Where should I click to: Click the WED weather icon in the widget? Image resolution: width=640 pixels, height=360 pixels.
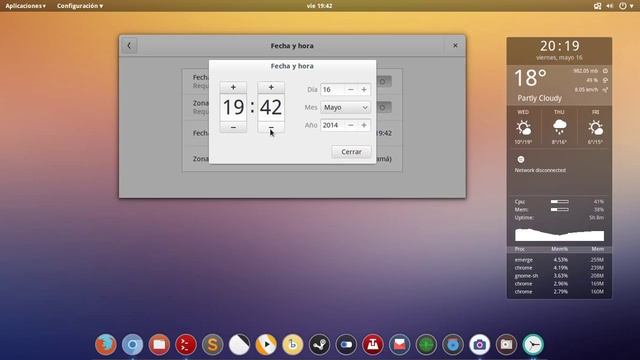pos(523,128)
